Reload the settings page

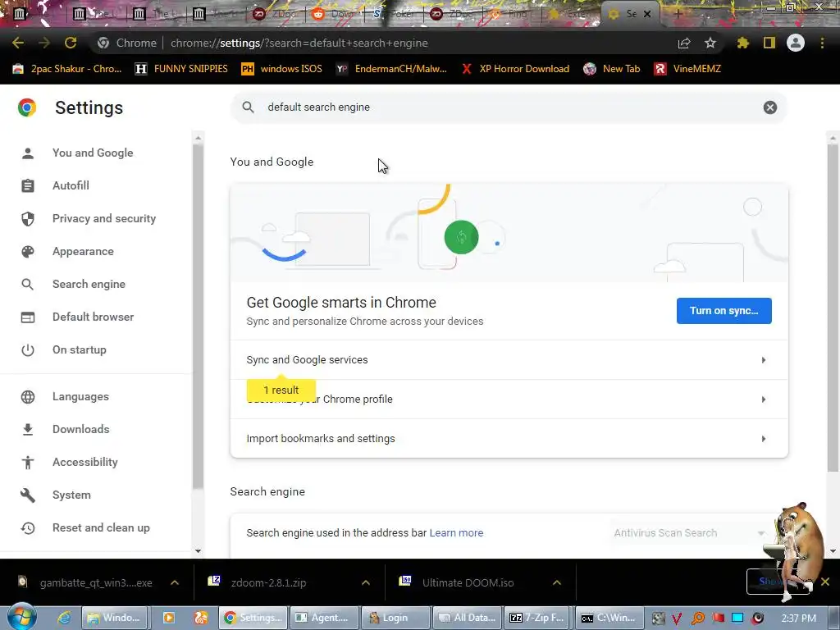[71, 43]
